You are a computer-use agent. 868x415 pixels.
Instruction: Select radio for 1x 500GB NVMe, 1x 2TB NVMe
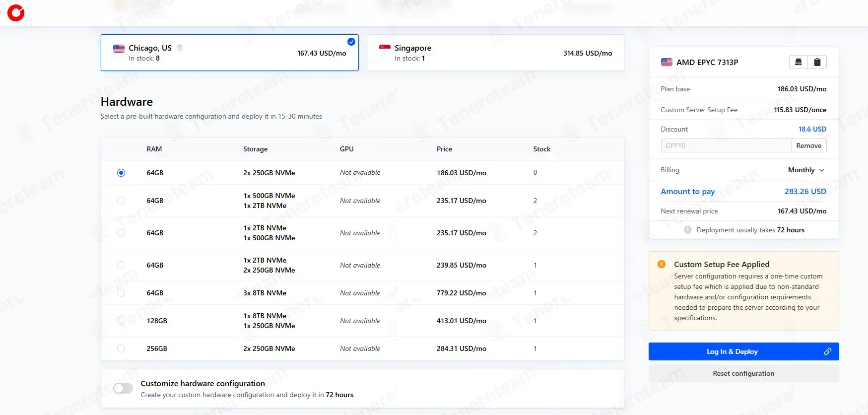121,201
